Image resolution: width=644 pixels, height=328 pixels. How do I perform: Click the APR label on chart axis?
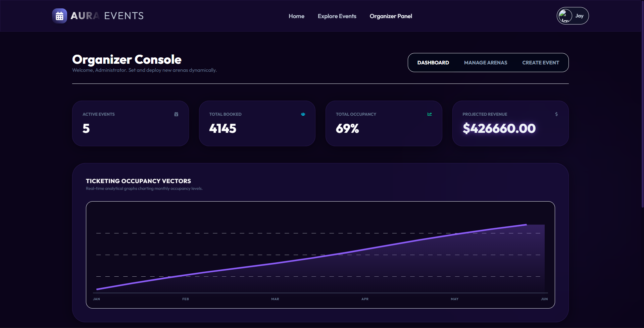(x=365, y=299)
